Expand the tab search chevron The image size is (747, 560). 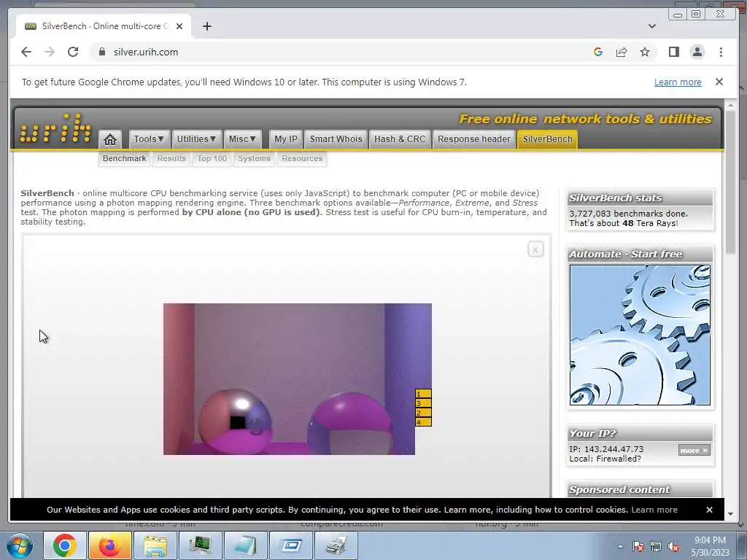coord(651,26)
